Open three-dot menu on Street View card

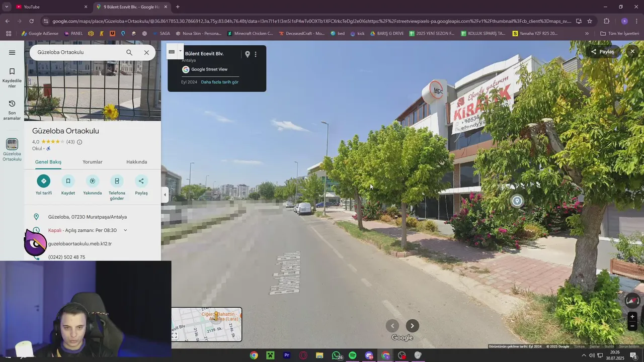(256, 54)
